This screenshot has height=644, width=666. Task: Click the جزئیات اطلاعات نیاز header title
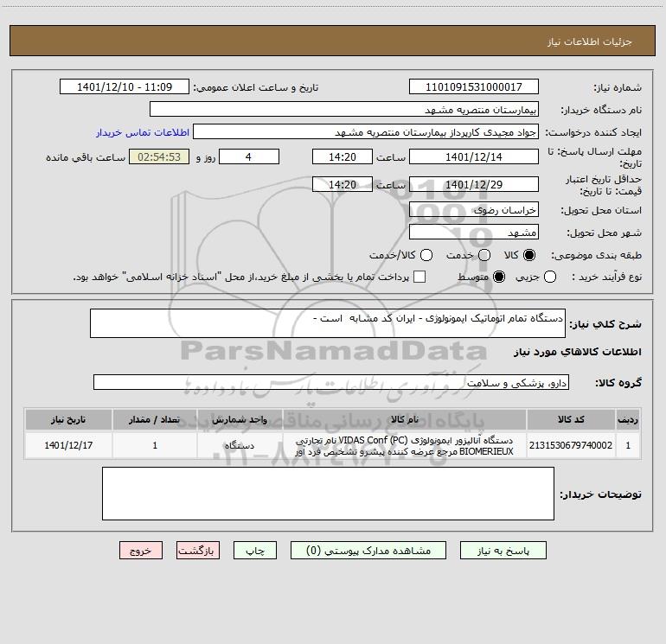point(590,41)
